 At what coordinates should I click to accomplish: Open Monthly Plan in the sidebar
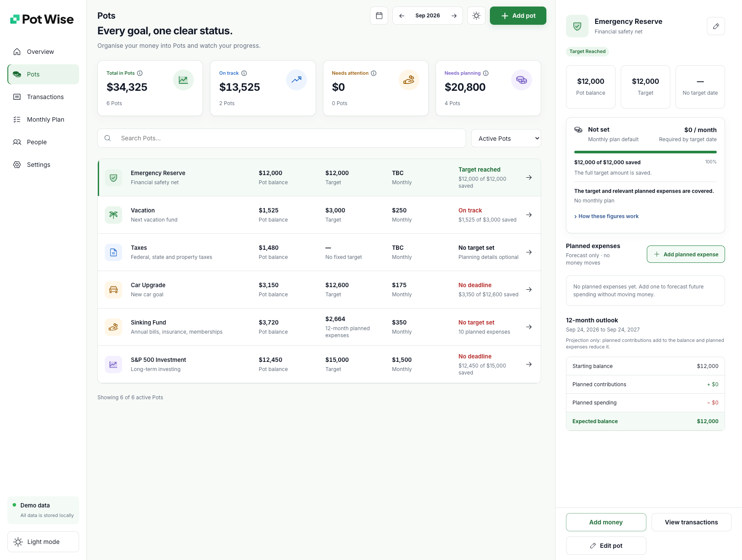[x=43, y=119]
